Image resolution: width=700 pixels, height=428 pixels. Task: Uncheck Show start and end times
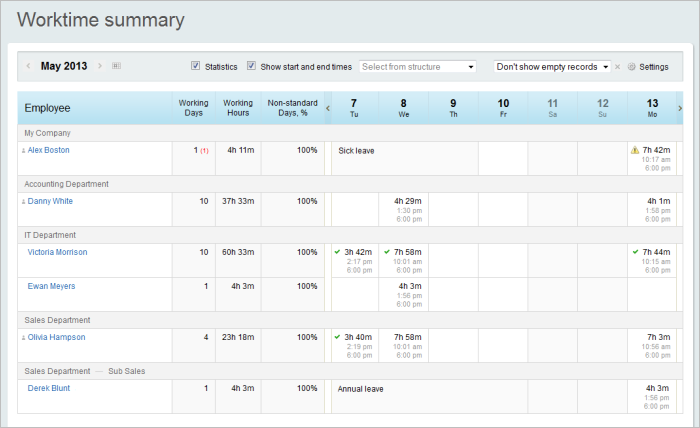[252, 66]
